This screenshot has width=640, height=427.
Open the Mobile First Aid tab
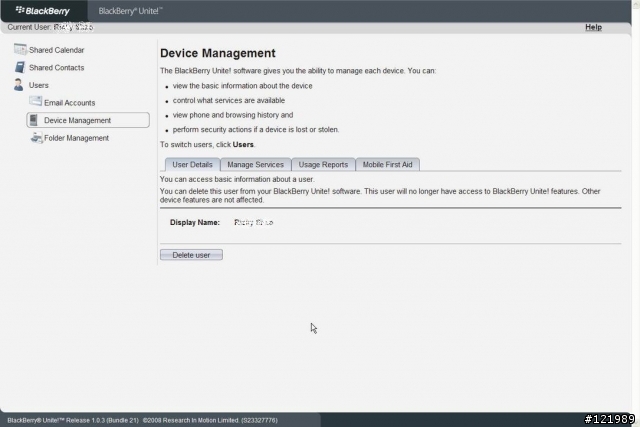click(x=387, y=165)
